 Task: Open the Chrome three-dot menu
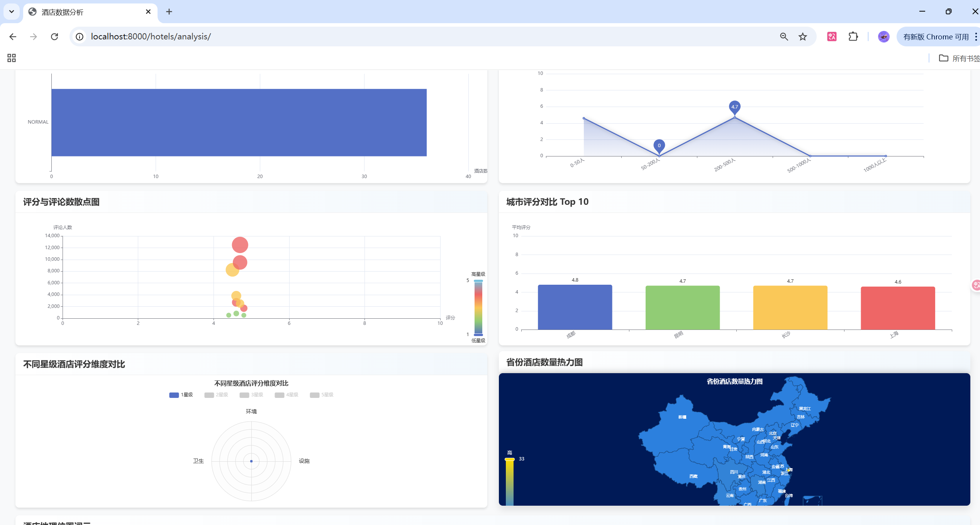(976, 37)
